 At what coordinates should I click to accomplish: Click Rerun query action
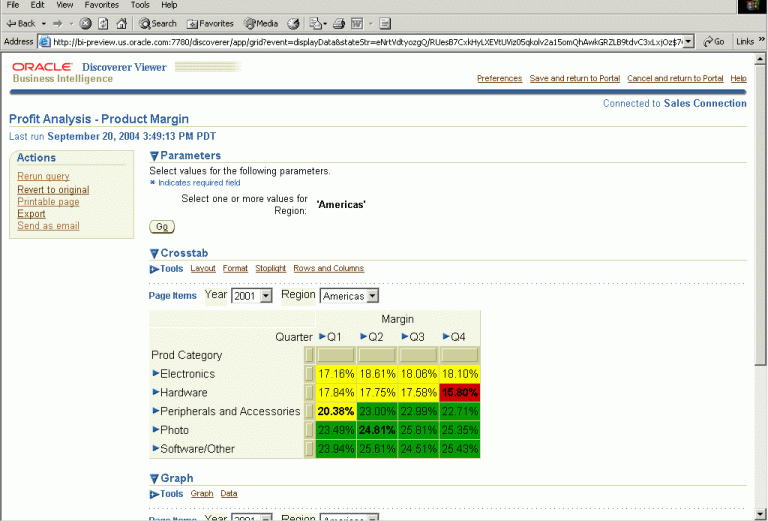[x=43, y=176]
